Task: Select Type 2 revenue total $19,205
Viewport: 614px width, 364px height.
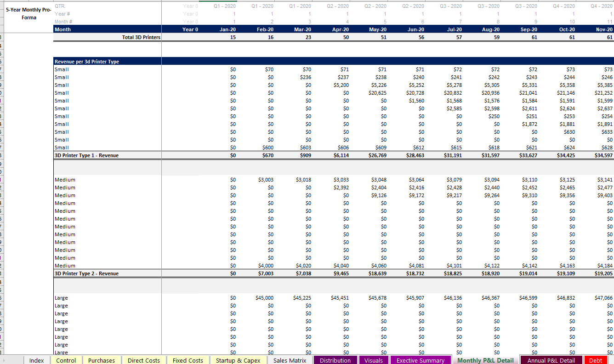Action: [603, 273]
